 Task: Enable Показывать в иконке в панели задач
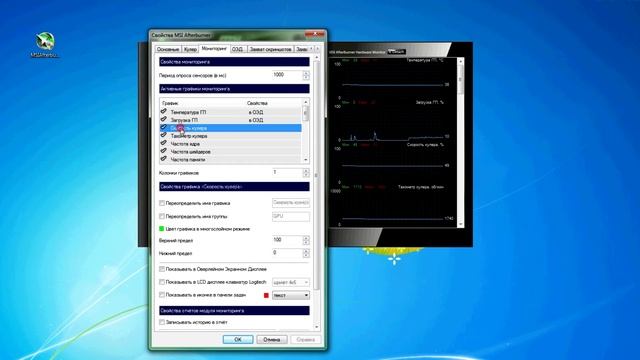pos(162,295)
